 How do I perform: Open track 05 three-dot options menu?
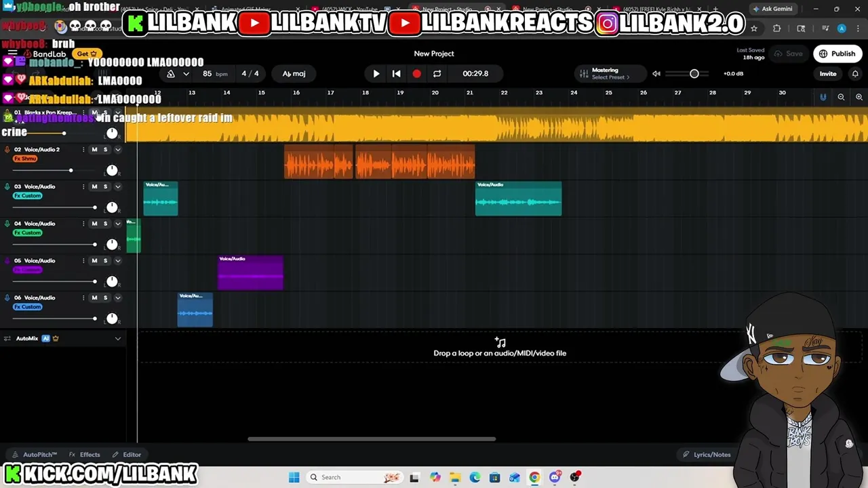click(83, 260)
